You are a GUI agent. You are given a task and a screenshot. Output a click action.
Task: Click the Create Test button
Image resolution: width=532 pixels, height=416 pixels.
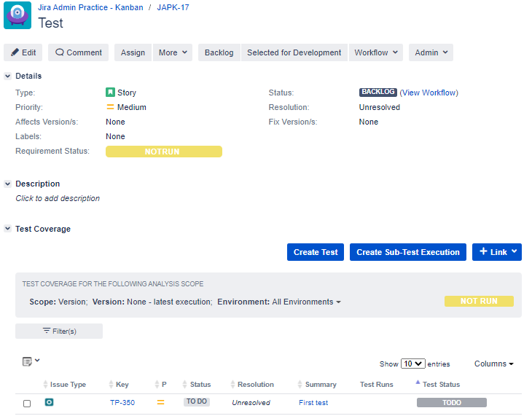click(316, 252)
